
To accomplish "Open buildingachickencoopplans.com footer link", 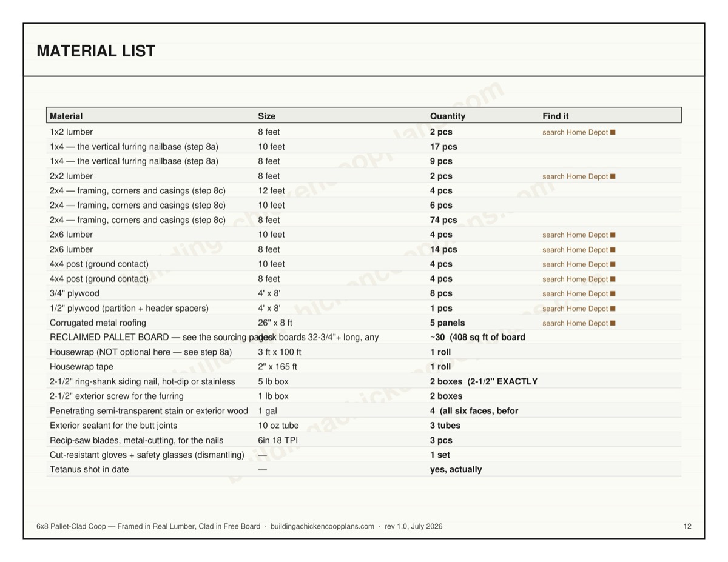I will click(x=322, y=526).
